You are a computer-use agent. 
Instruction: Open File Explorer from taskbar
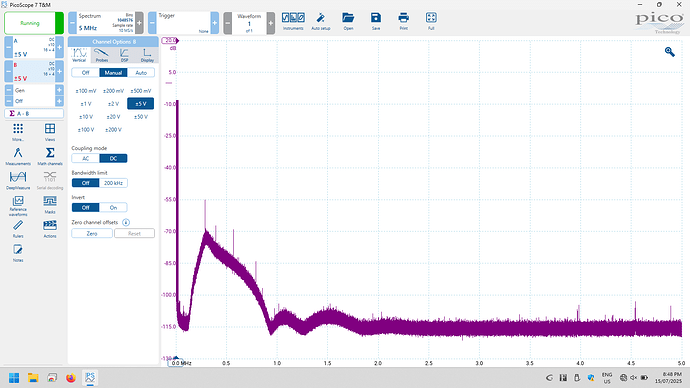[x=33, y=378]
